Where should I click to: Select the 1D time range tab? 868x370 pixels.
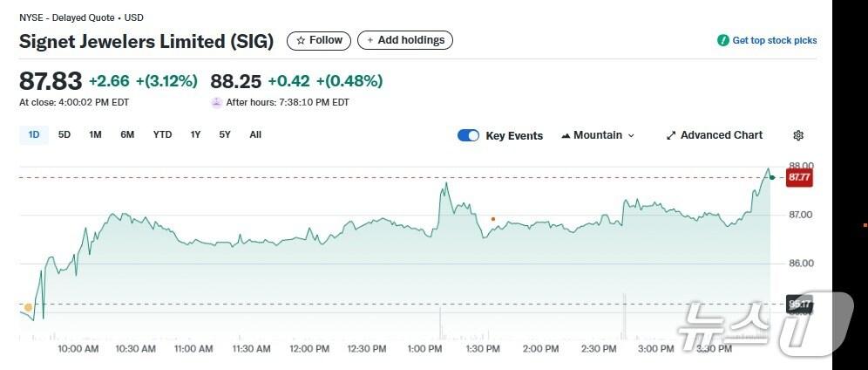[34, 134]
